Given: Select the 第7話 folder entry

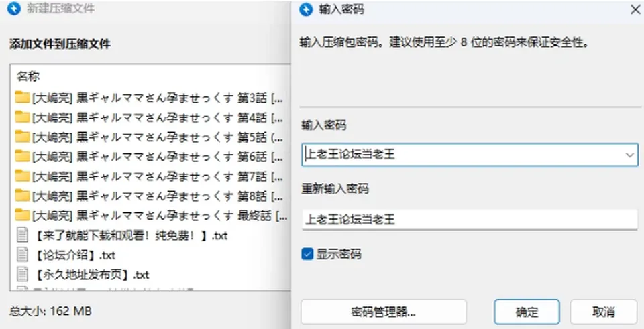Looking at the screenshot, I should [150, 176].
